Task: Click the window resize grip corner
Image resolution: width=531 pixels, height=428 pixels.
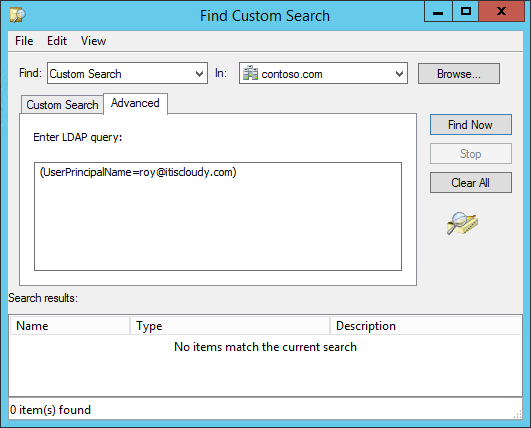Action: [x=517, y=414]
